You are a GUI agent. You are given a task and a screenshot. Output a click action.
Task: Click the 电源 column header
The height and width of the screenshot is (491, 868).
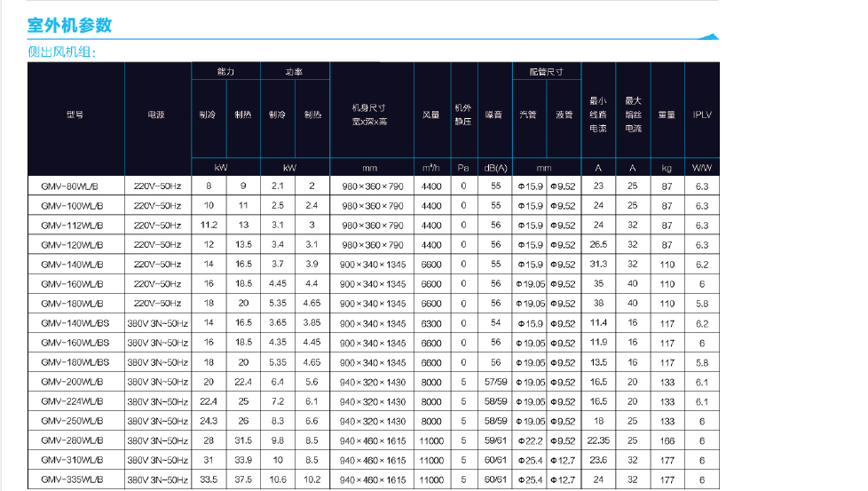coord(156,115)
